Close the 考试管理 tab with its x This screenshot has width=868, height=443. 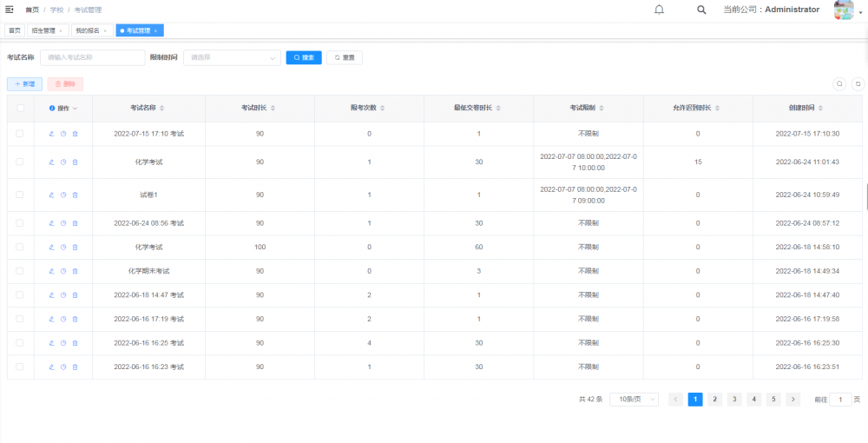tap(155, 31)
